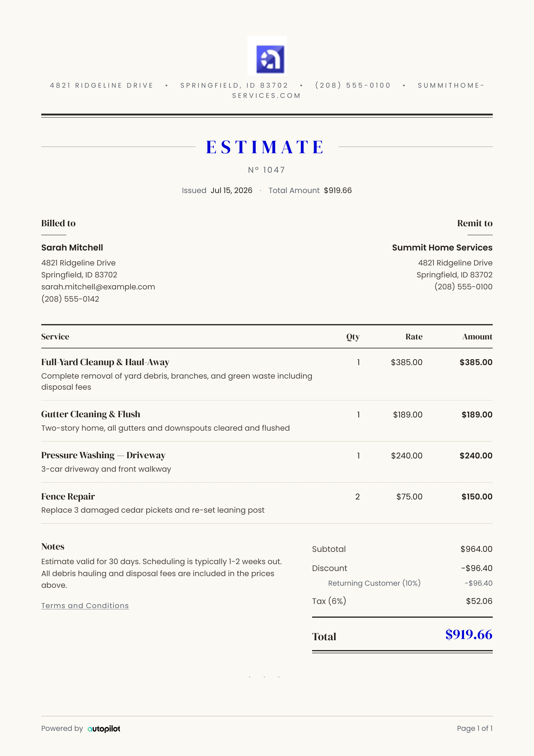
Task: Click the Summit Home Services remit-to name
Action: click(x=442, y=248)
